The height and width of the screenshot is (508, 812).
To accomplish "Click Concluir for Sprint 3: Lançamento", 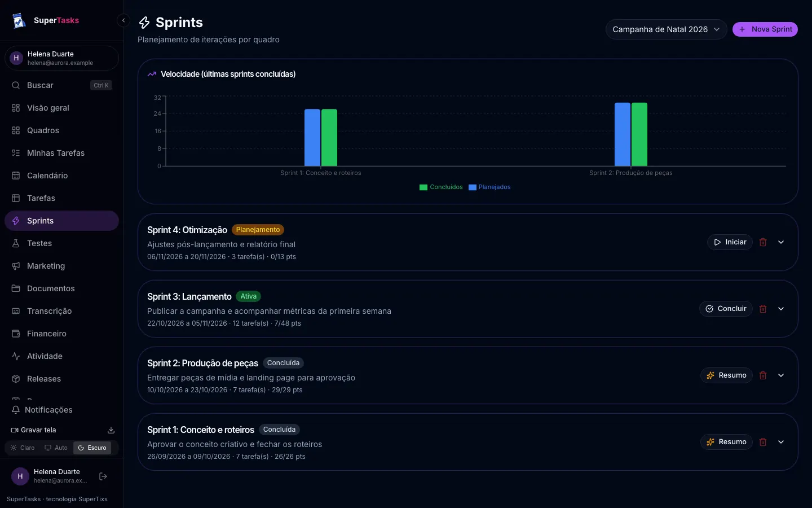I will pyautogui.click(x=726, y=309).
